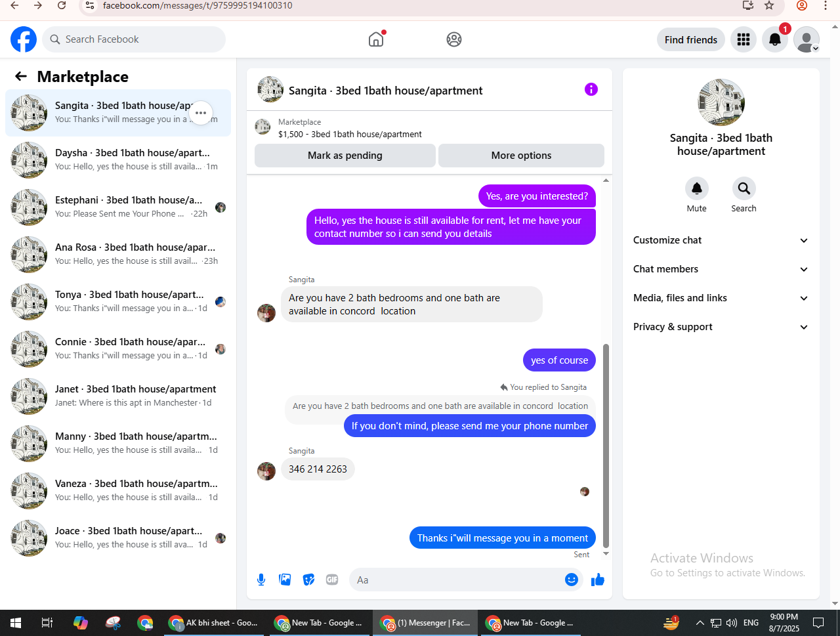
Task: Attach a photo to the message
Action: click(x=285, y=580)
